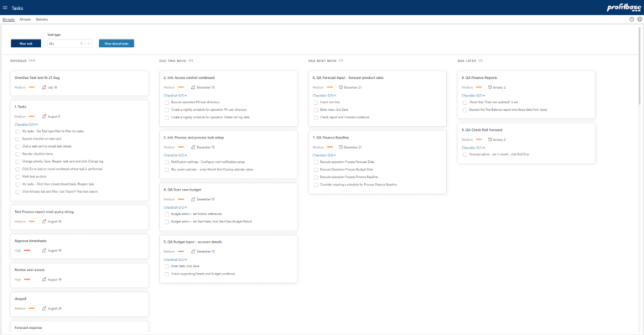The width and height of the screenshot is (644, 335).
Task: Switch to the All tasks tab
Action: pyautogui.click(x=25, y=19)
